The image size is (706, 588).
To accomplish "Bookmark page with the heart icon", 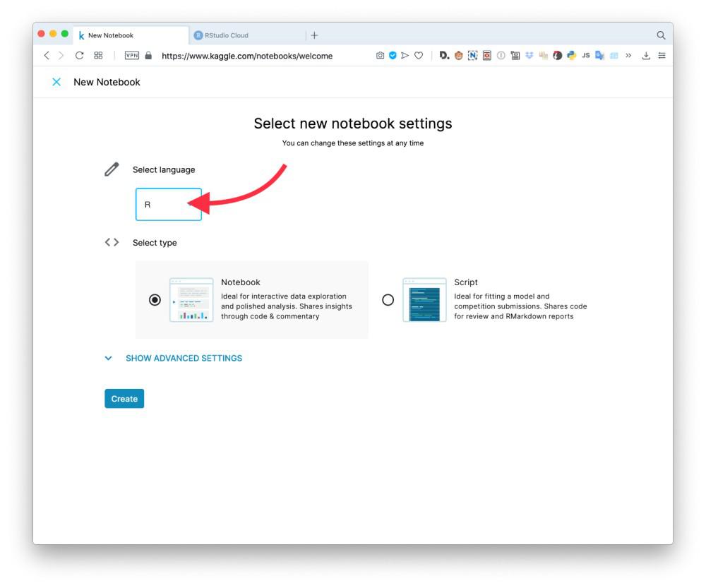I will coord(419,55).
